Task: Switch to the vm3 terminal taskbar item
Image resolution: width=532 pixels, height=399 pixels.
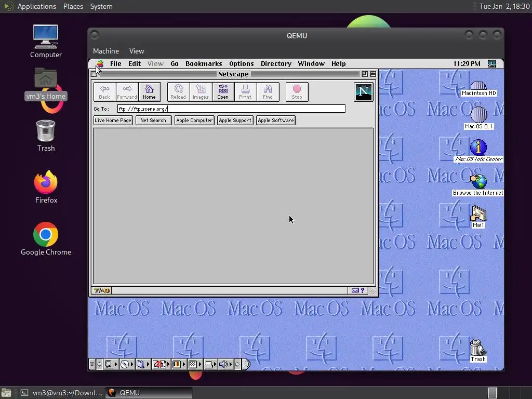Action: point(61,393)
